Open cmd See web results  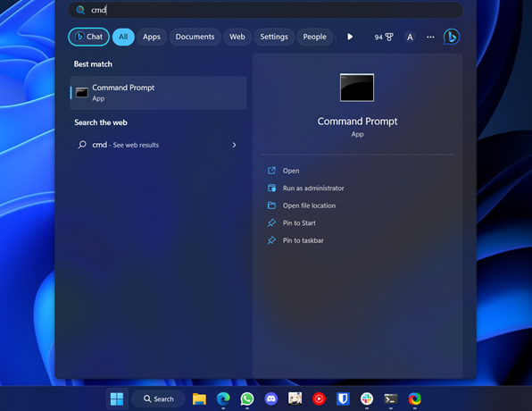coord(159,145)
